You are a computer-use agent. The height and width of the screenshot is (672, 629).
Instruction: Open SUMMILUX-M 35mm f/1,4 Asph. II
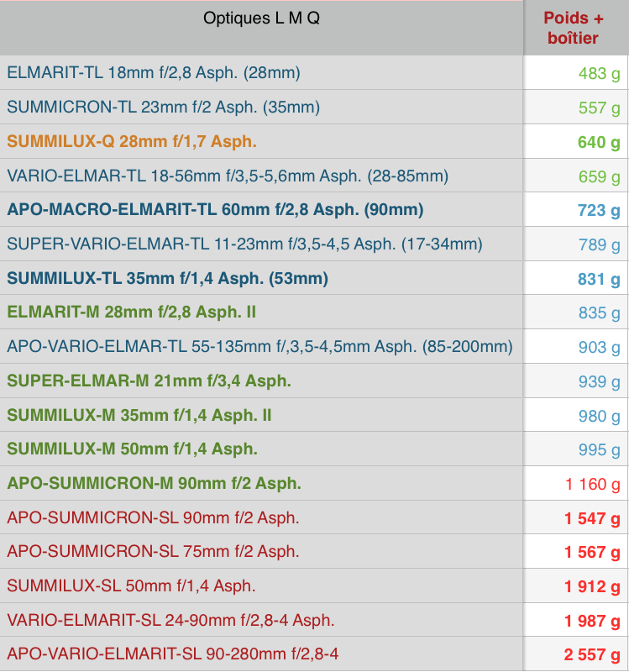point(139,416)
